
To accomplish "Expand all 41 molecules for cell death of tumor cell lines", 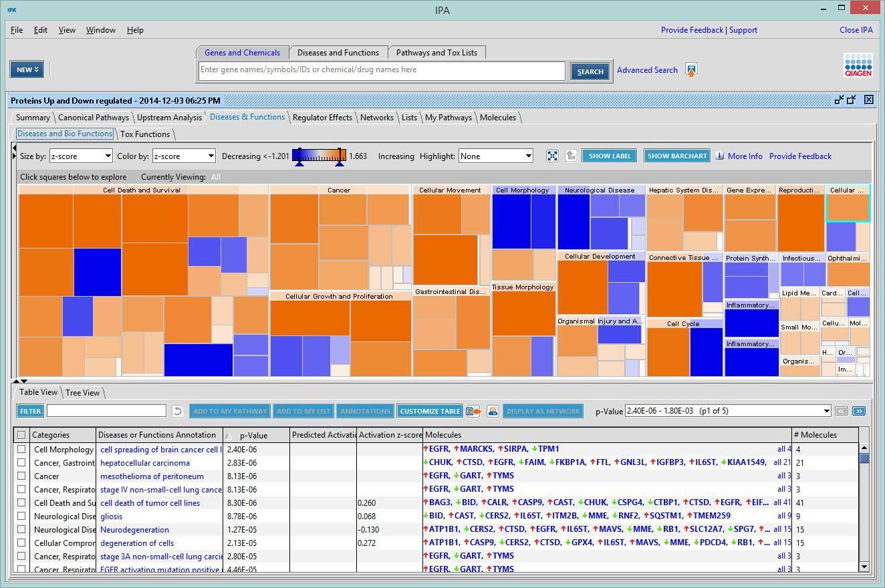I will 782,502.
